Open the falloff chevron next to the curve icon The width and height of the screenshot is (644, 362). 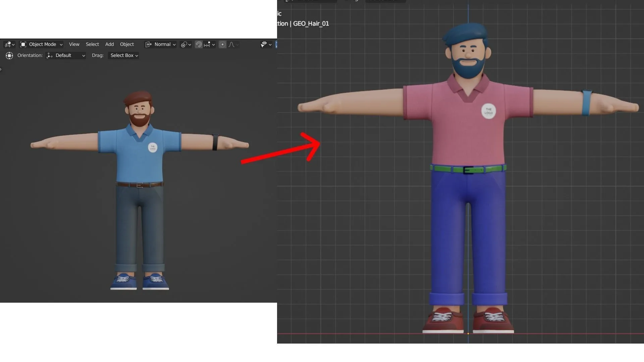click(237, 44)
